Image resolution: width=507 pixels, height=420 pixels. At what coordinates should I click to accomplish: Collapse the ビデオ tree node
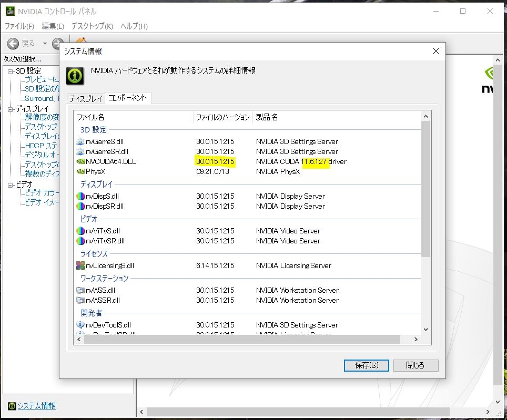(x=10, y=185)
